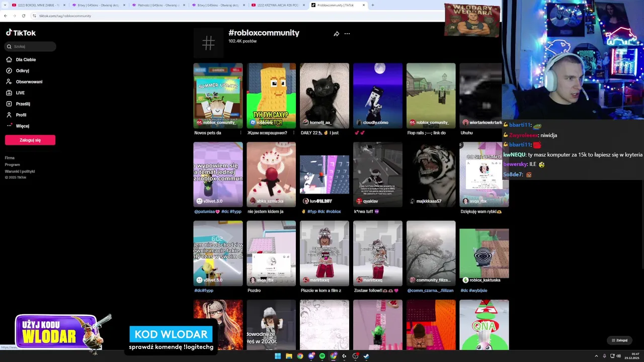Open cake video by abka_szmatka
644x362 pixels.
(x=271, y=174)
